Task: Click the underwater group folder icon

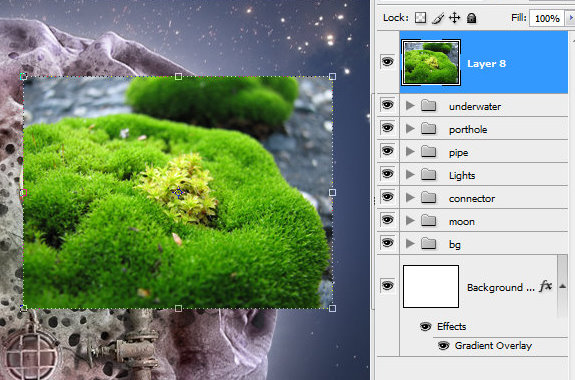Action: (x=428, y=106)
